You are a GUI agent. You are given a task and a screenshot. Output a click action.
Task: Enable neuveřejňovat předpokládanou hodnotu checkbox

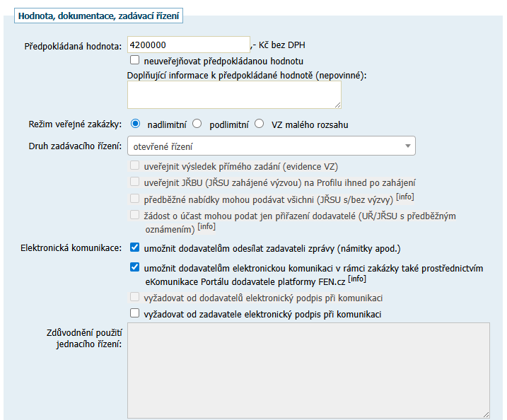[135, 61]
